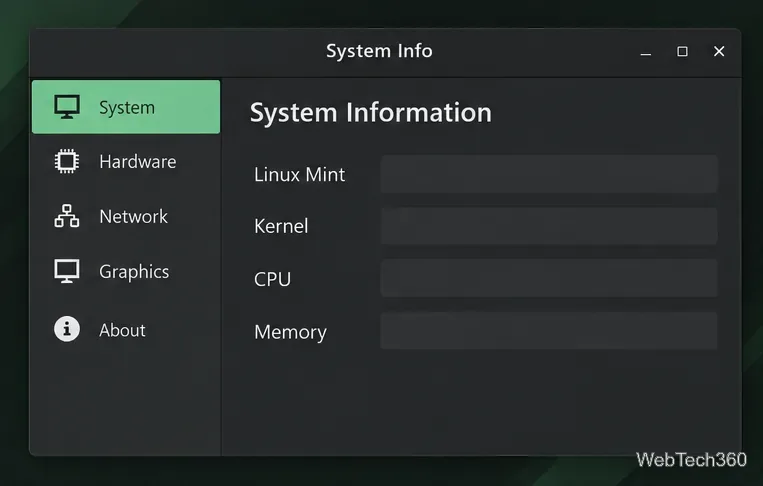The height and width of the screenshot is (486, 763).
Task: Switch to the Network section label
Action: click(133, 216)
